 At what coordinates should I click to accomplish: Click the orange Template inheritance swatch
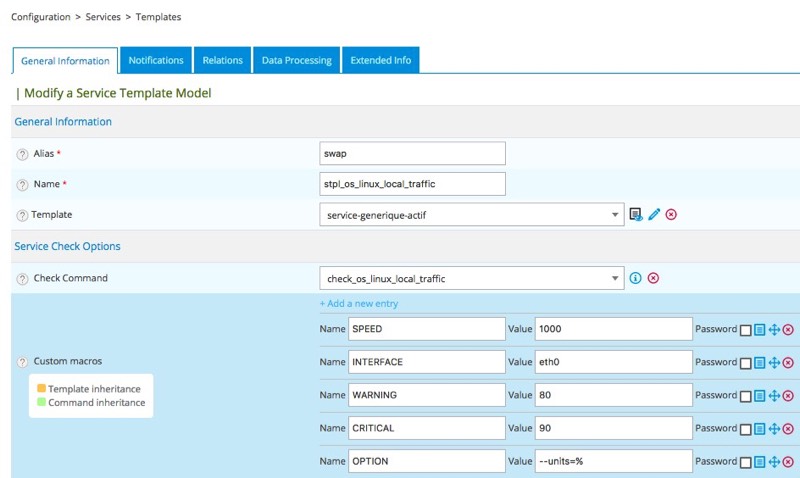(40, 389)
